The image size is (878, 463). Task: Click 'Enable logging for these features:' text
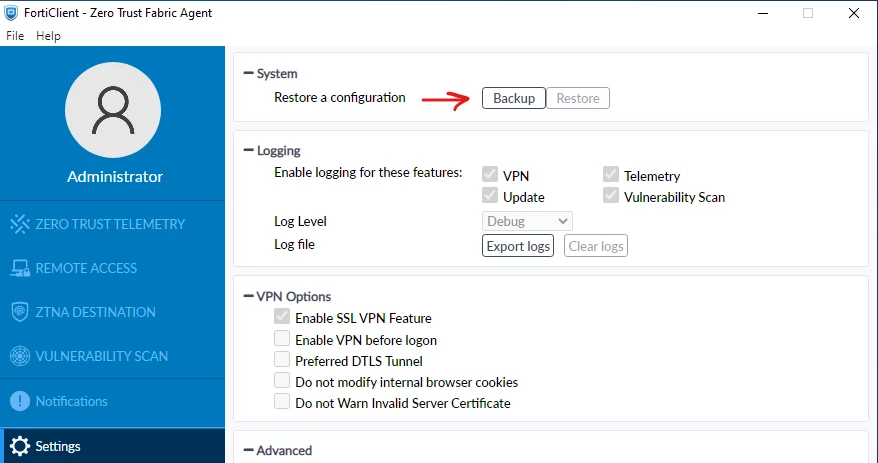[368, 172]
